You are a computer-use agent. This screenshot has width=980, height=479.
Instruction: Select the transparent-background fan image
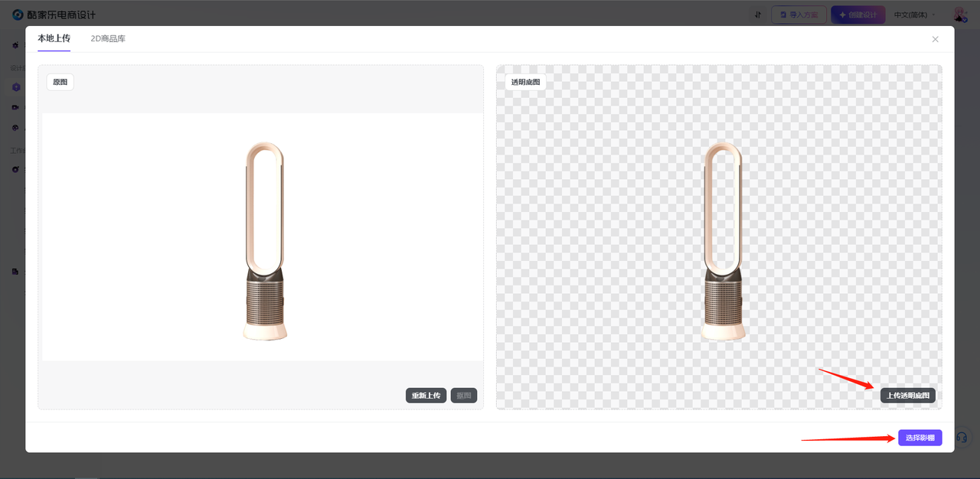723,240
